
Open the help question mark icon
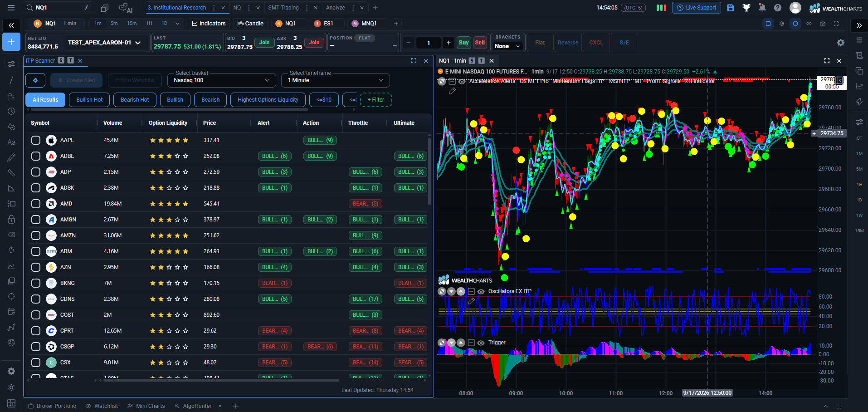(x=778, y=8)
